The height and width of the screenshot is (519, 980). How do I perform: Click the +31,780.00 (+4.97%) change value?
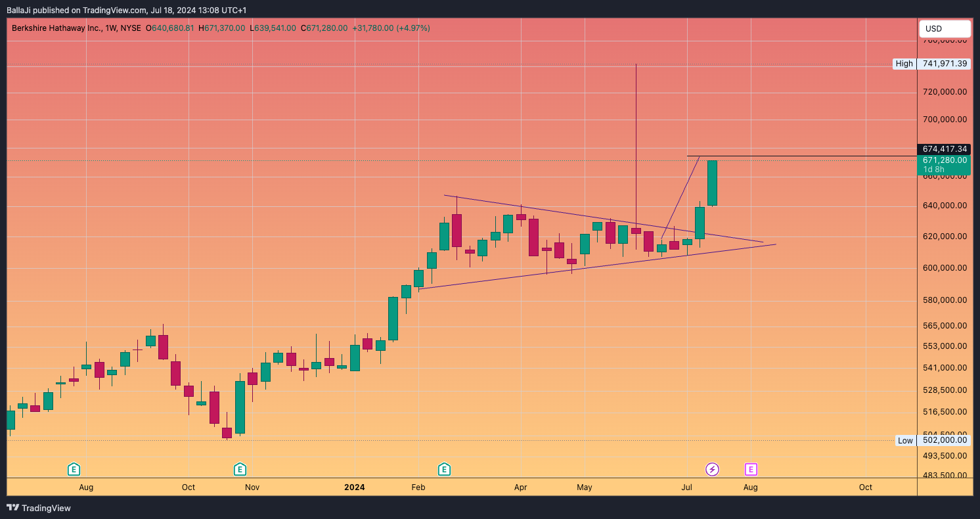(x=391, y=28)
